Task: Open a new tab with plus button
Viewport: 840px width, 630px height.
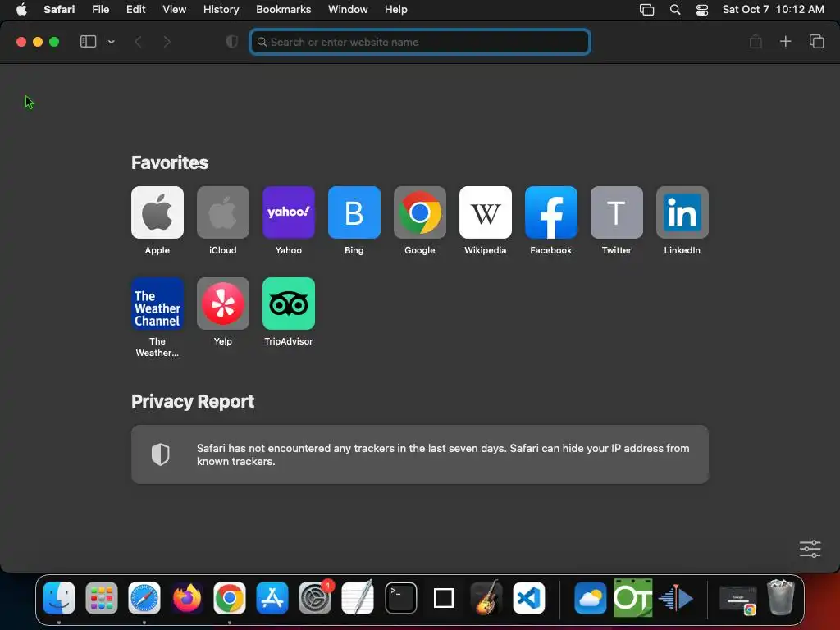Action: pos(785,41)
